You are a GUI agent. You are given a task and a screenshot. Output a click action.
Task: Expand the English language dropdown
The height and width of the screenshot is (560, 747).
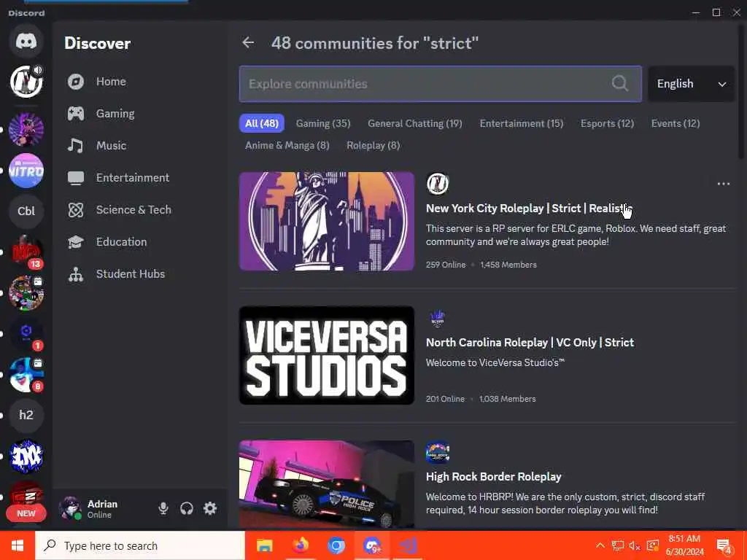click(x=692, y=84)
